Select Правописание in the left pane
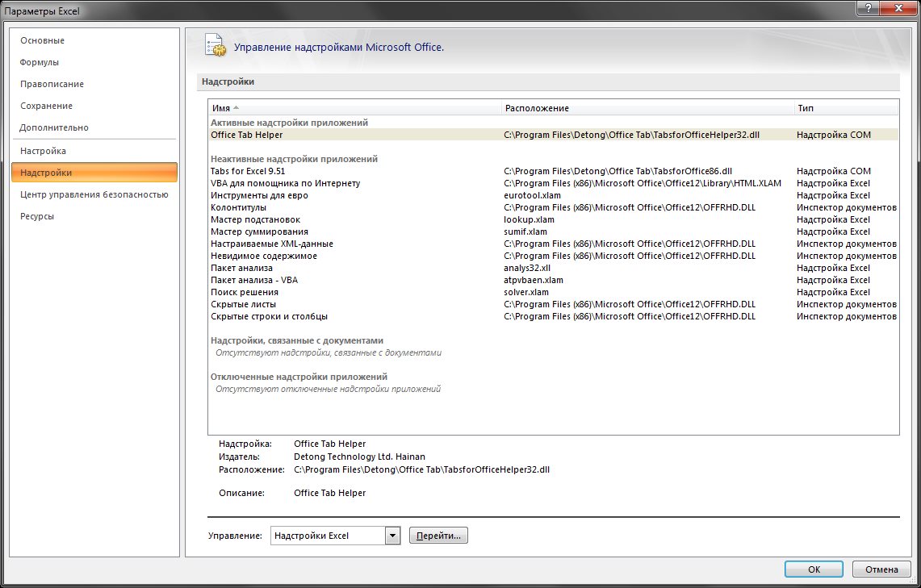This screenshot has height=588, width=921. [x=52, y=84]
